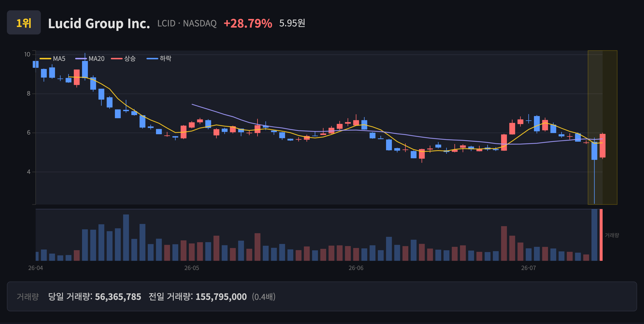Click the 26-07 date axis label
The height and width of the screenshot is (324, 644).
[x=528, y=268]
